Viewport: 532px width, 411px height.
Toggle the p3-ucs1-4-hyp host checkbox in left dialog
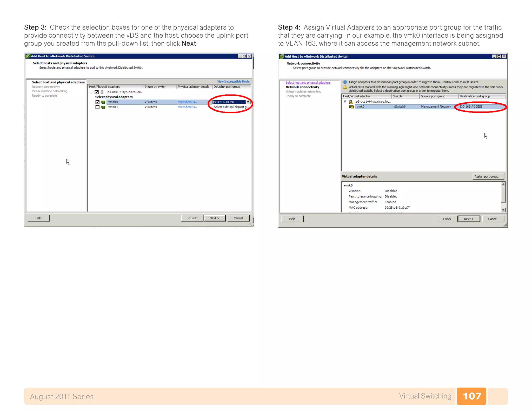tap(97, 92)
